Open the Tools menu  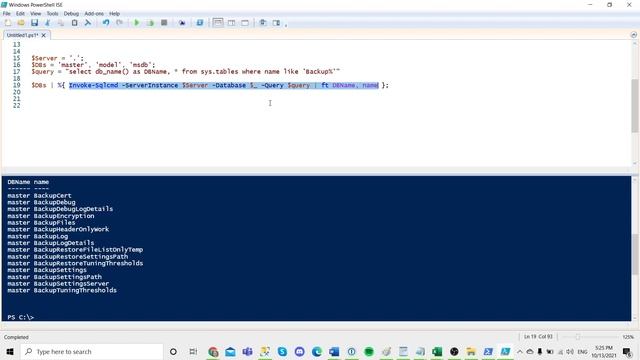pos(52,13)
